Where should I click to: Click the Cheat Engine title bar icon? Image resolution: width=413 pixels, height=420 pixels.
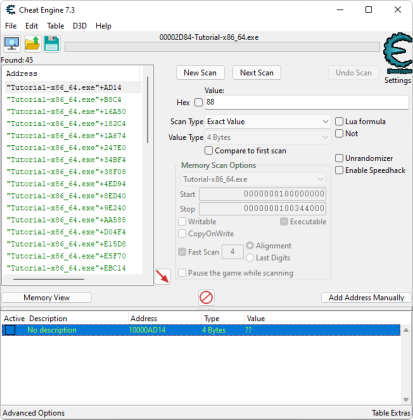[x=11, y=10]
